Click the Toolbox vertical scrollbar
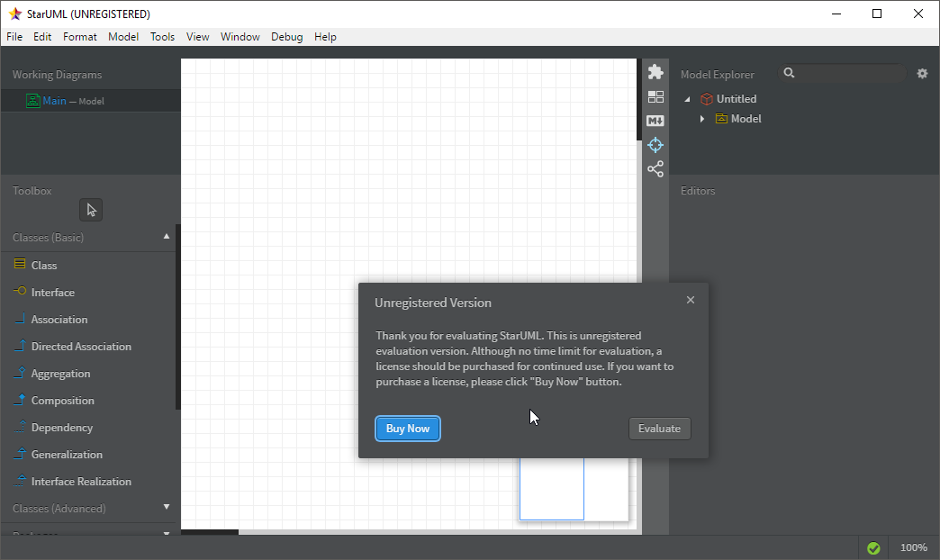This screenshot has height=560, width=940. 178,317
